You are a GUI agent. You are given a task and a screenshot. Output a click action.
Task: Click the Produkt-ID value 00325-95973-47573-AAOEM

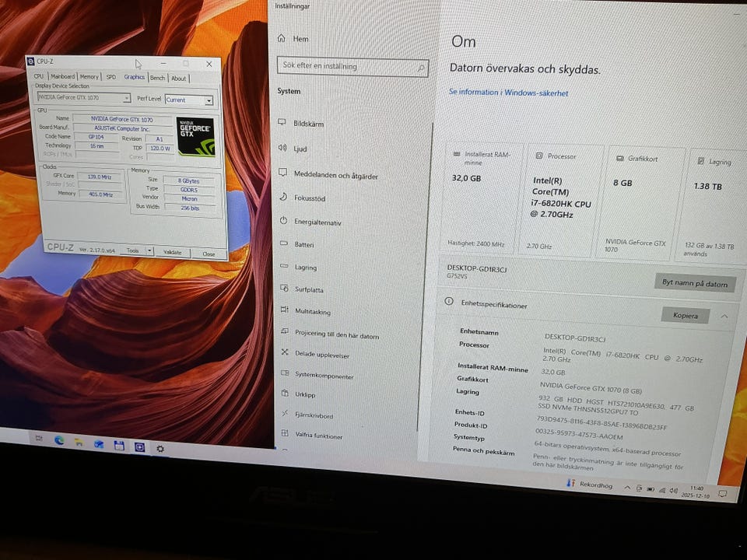tap(579, 433)
